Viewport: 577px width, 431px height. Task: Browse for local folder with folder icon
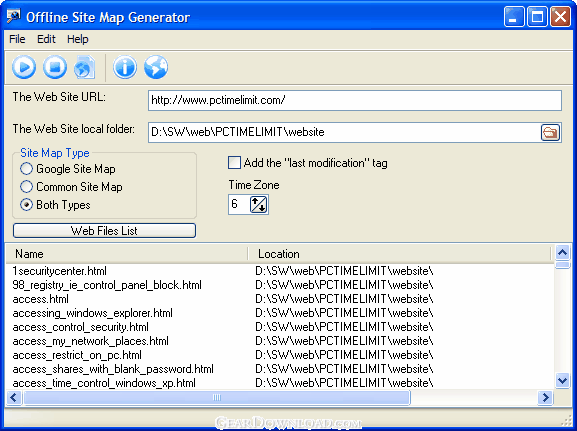[550, 133]
